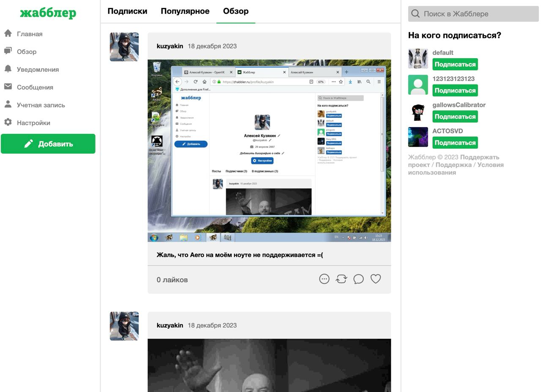Click the envelope icon for messages
This screenshot has height=392, width=541.
[x=8, y=86]
